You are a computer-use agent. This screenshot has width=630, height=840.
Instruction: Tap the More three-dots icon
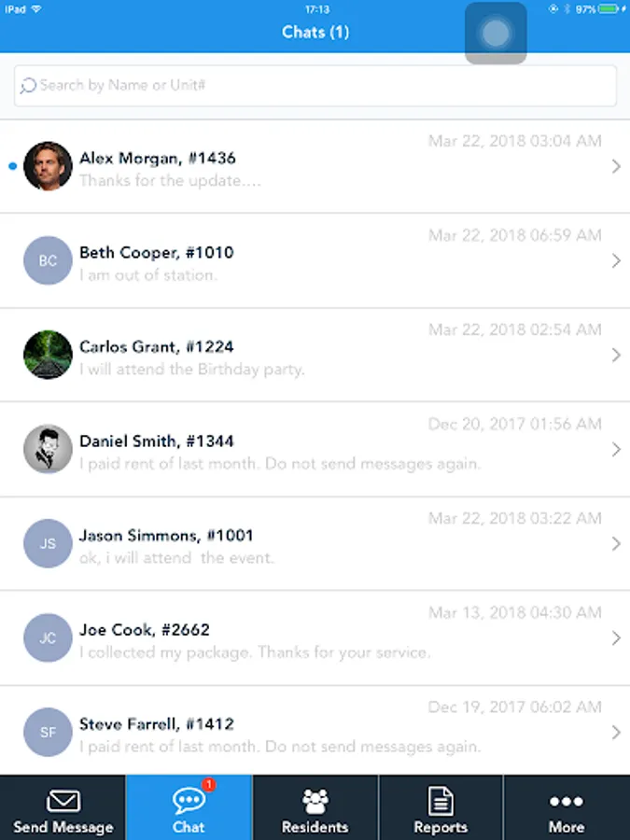pos(567,802)
